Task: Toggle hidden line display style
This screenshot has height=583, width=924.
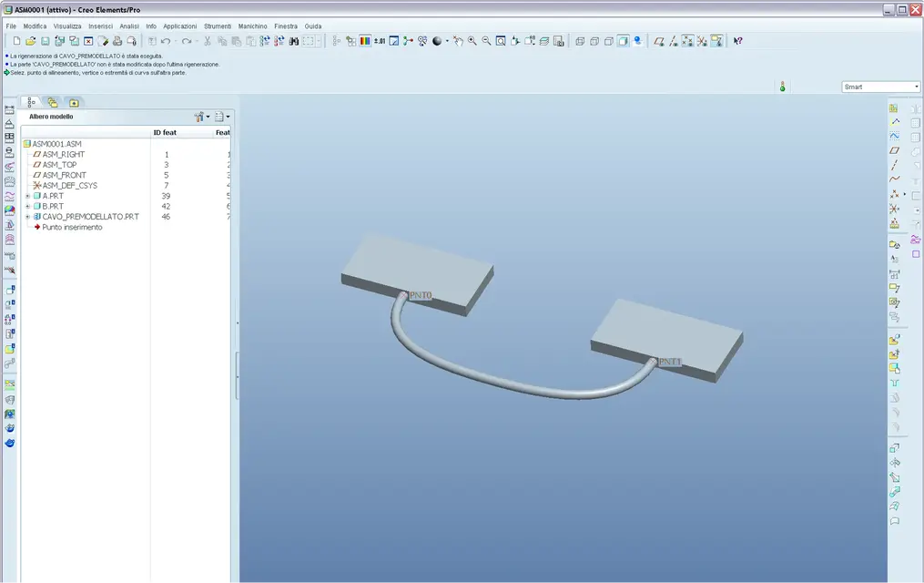Action: click(x=594, y=41)
